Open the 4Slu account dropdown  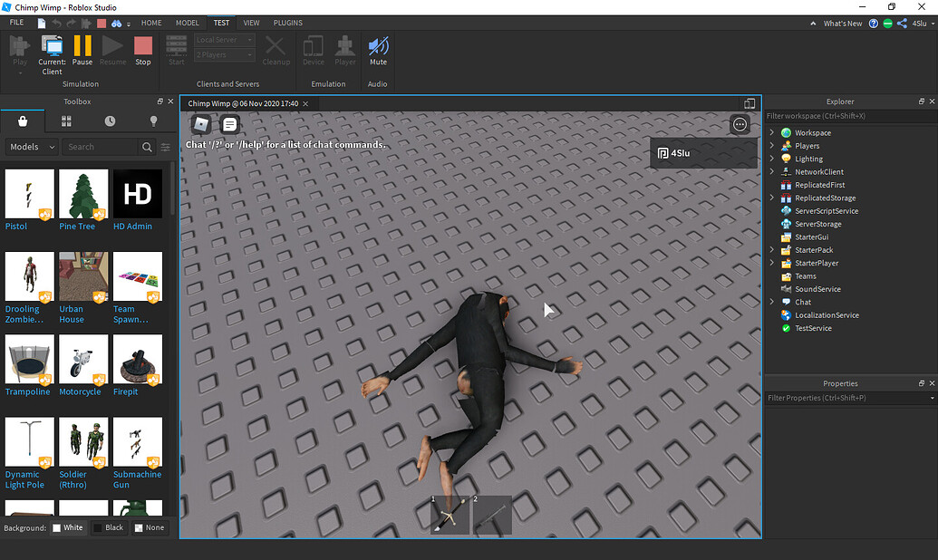923,24
